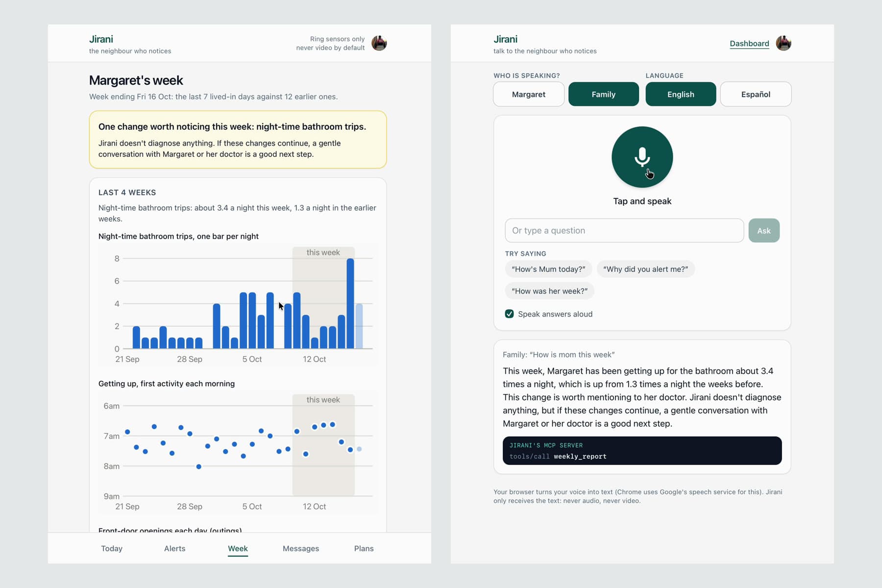
Task: Pick the "How's Mum today?" suggestion
Action: (548, 269)
